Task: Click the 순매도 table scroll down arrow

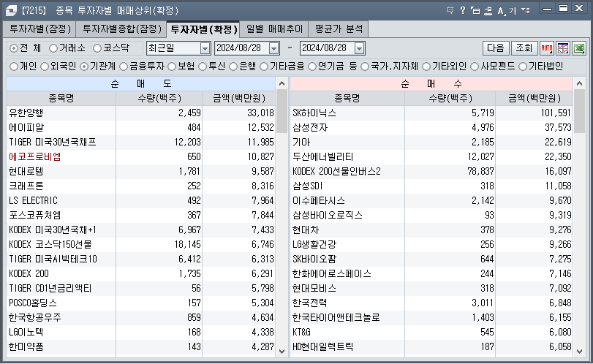Action: click(x=282, y=351)
